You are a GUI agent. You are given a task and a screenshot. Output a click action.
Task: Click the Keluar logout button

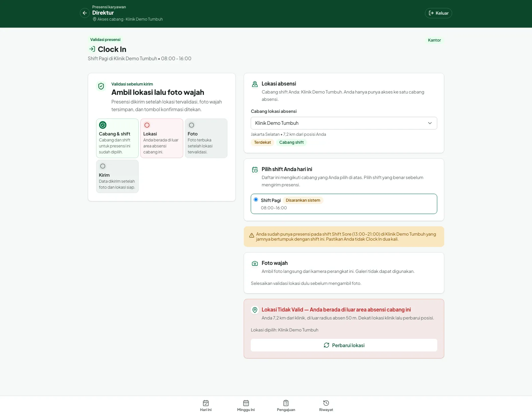[438, 13]
